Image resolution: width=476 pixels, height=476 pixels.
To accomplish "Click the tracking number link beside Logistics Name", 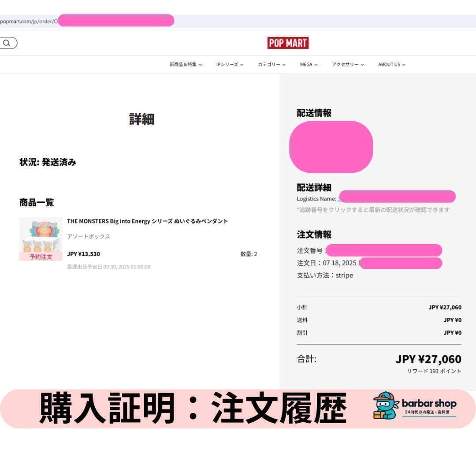I will tap(340, 199).
